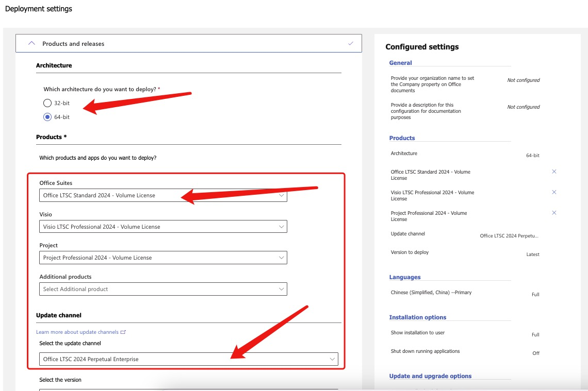Click the Deployment settings page title
This screenshot has width=588, height=391.
pyautogui.click(x=39, y=9)
